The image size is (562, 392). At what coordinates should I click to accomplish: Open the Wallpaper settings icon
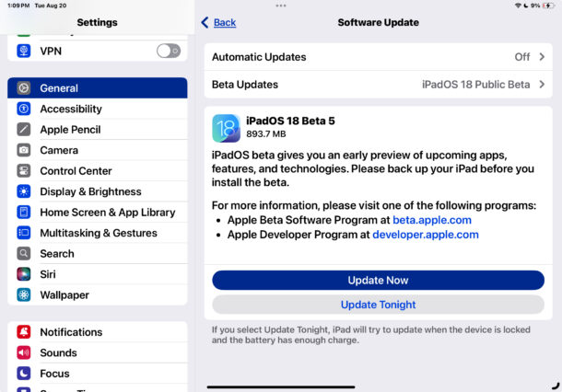pos(24,295)
